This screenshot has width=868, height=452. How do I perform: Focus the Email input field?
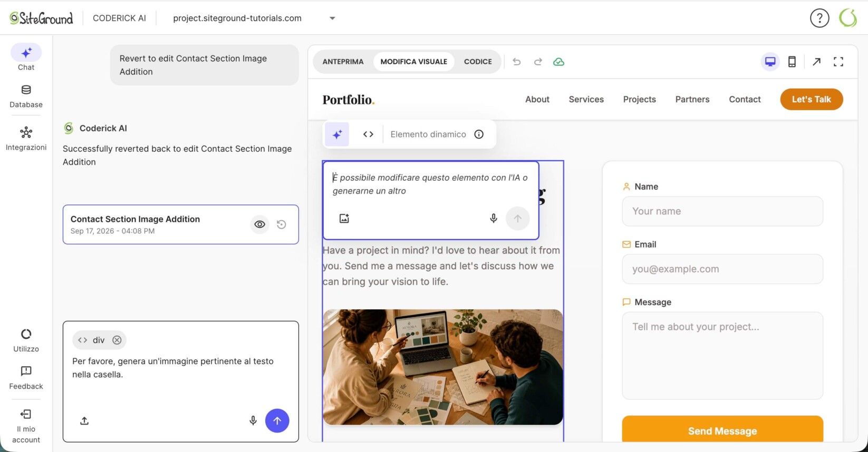point(722,269)
